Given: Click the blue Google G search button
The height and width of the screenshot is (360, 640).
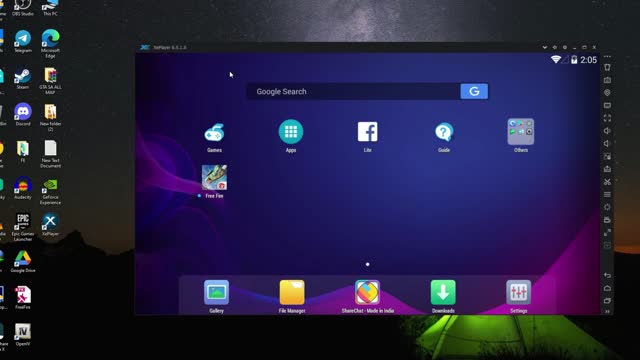Looking at the screenshot, I should tap(474, 91).
